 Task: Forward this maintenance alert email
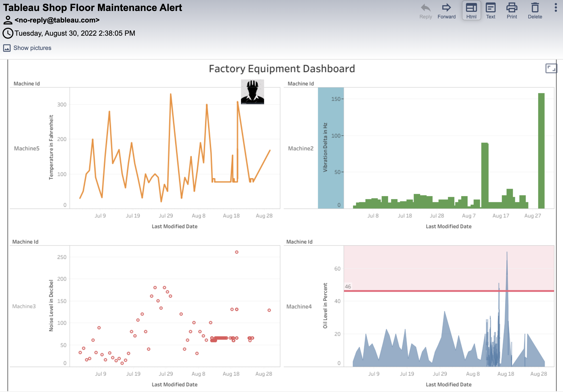tap(447, 12)
